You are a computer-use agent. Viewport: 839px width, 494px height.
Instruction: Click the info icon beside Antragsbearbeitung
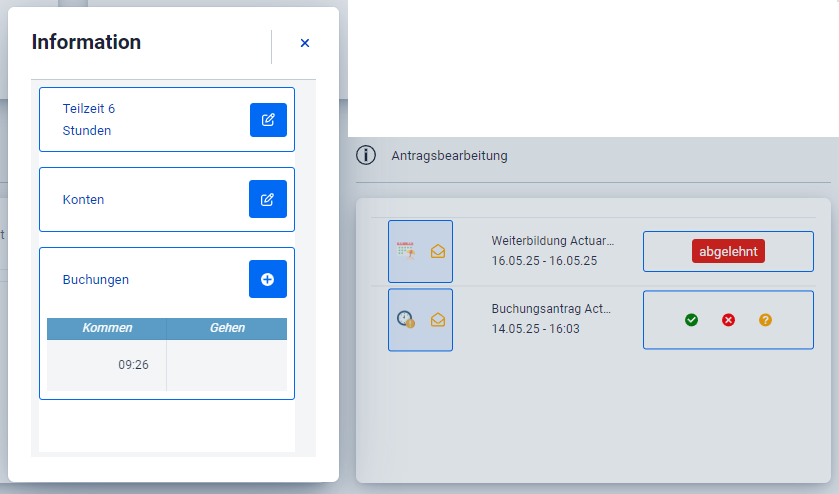tap(366, 155)
